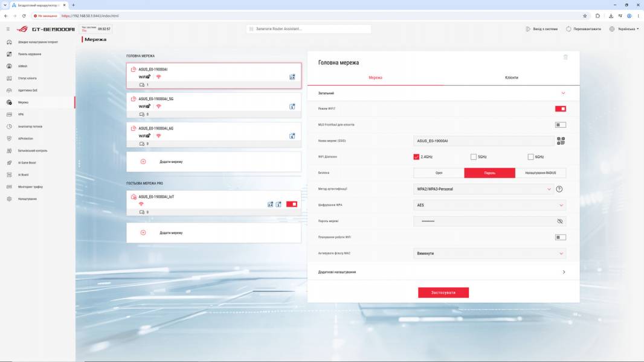Open help for the authentication method
Screen dimensions: 644x362
559,189
